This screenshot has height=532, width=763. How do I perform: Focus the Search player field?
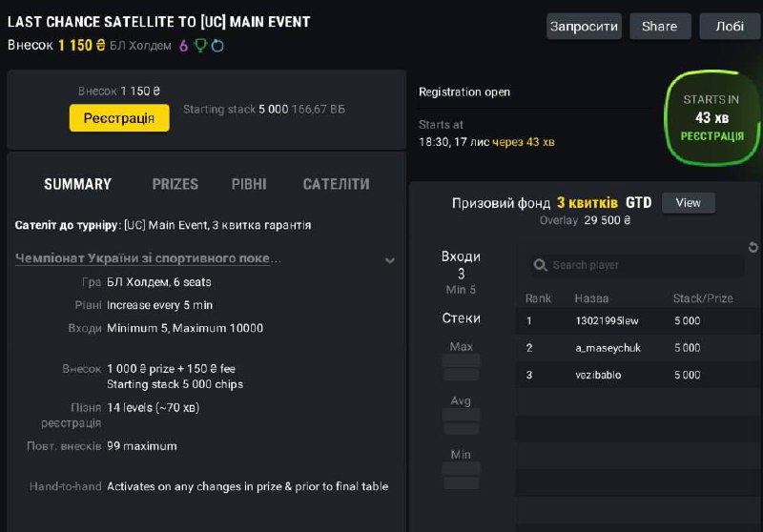click(x=639, y=265)
